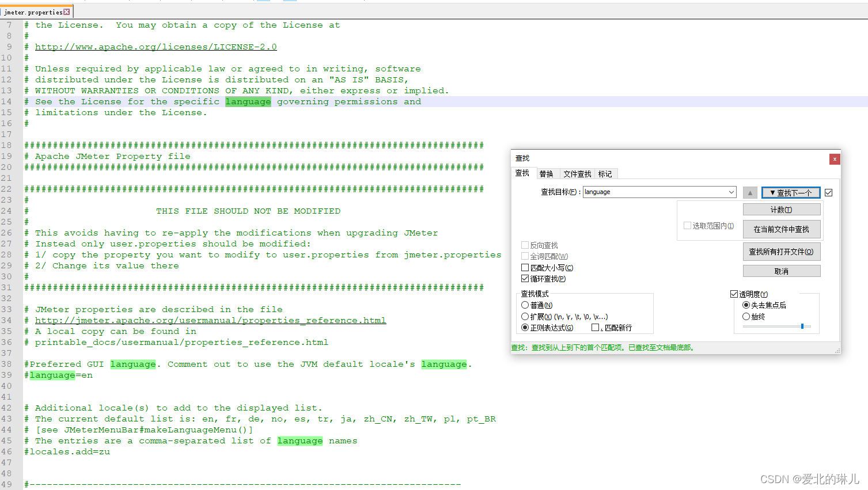This screenshot has height=490, width=868.
Task: Click the 取消 button
Action: pyautogui.click(x=782, y=271)
